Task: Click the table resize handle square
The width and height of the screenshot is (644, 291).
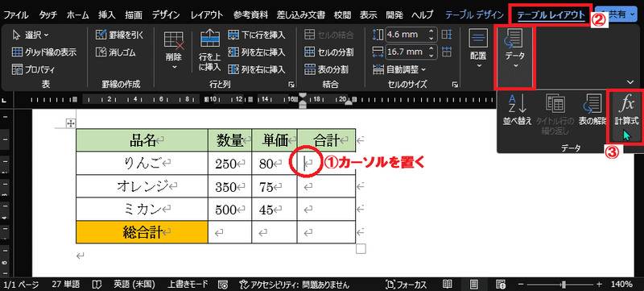Action: (361, 248)
